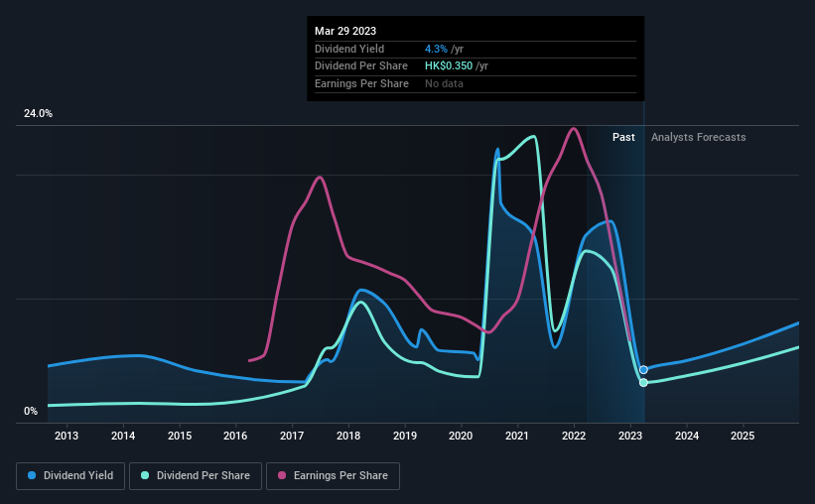
Task: Toggle the Dividend Per Share legend button
Action: (196, 476)
